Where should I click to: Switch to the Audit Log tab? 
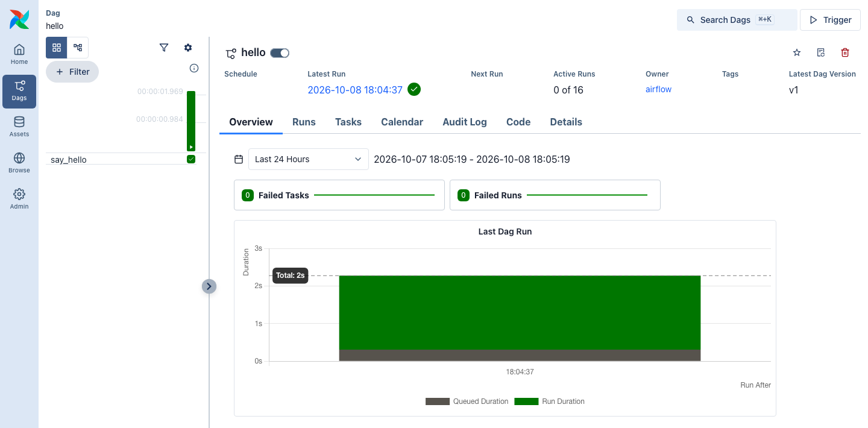465,122
